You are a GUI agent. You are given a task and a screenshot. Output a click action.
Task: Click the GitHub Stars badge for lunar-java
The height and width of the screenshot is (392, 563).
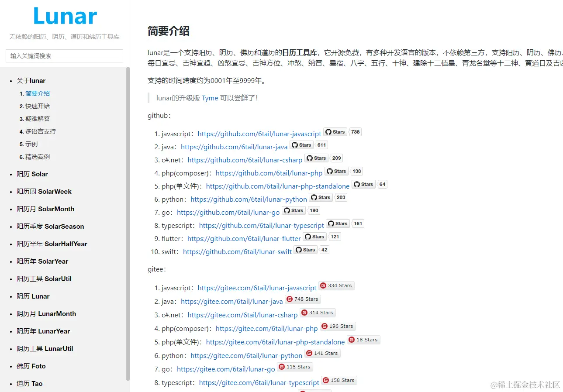pos(302,145)
